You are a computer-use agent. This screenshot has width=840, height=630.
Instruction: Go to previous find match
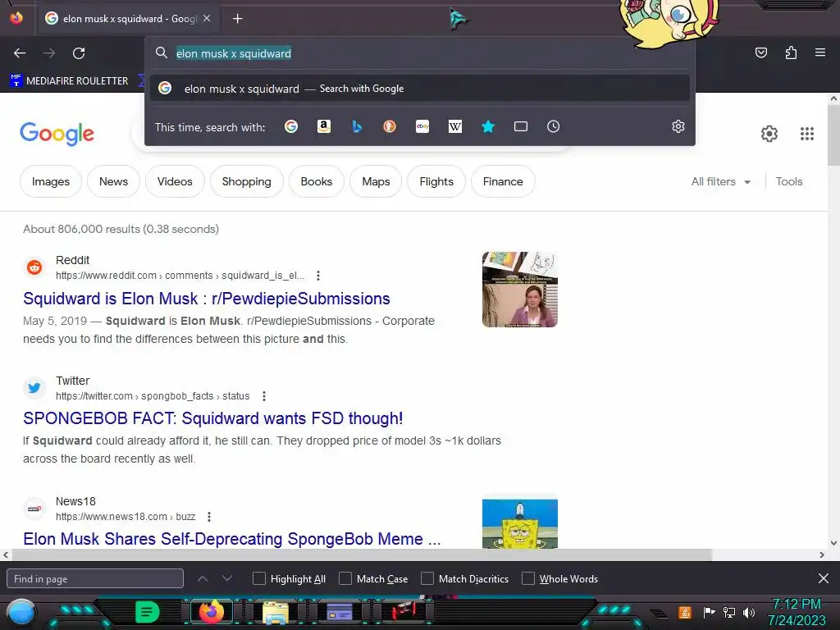tap(203, 578)
